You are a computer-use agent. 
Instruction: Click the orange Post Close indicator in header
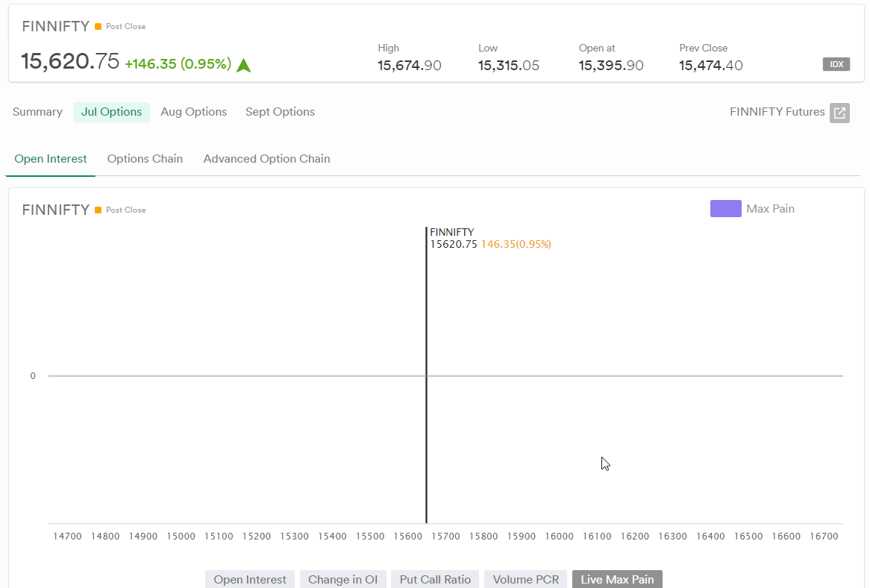(98, 27)
